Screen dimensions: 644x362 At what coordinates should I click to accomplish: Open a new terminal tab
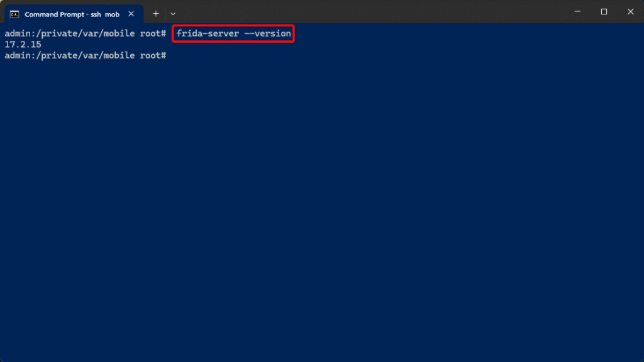[x=156, y=14]
